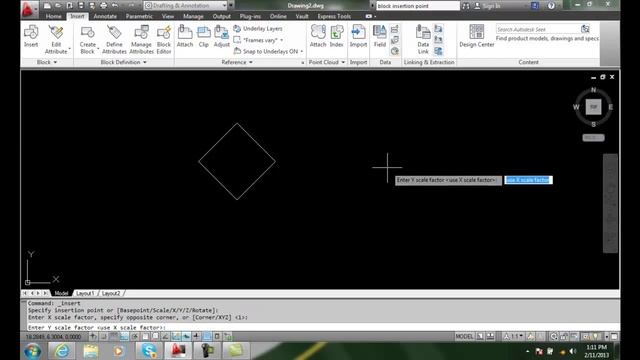Click the Underlay Layers icon
The width and height of the screenshot is (640, 360).
pos(237,29)
